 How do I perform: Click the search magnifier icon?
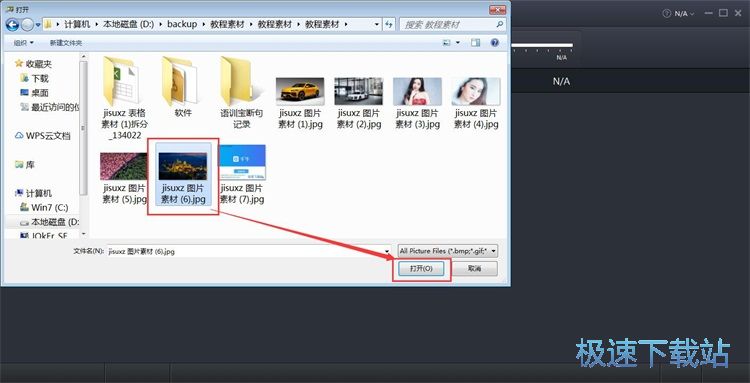pos(500,24)
